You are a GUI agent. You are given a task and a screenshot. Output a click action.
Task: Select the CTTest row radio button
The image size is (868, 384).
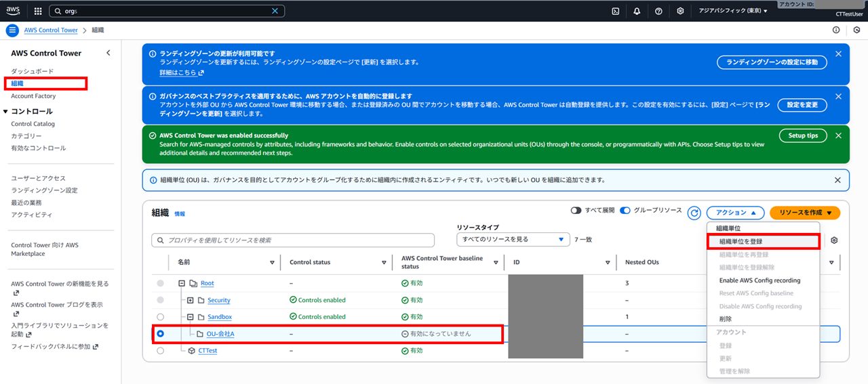160,351
